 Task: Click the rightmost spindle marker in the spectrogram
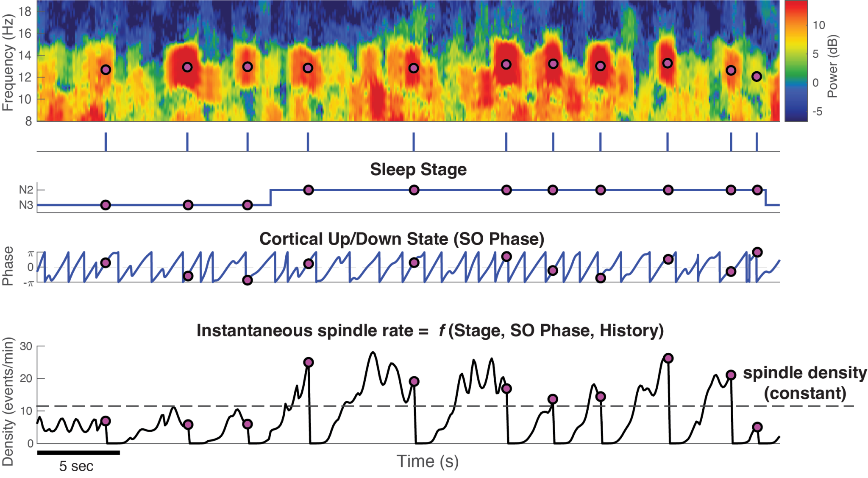point(757,77)
